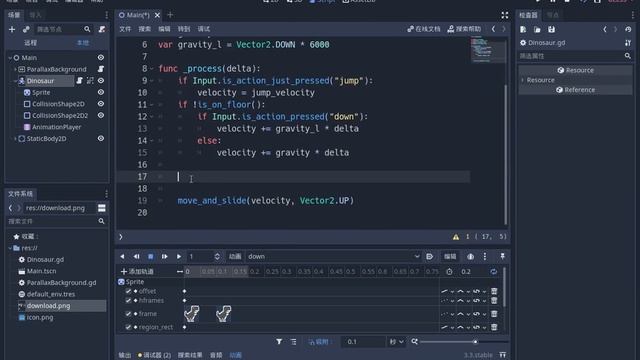This screenshot has width=640, height=360.
Task: Open offset track update mode dropdown
Action: tap(447, 291)
